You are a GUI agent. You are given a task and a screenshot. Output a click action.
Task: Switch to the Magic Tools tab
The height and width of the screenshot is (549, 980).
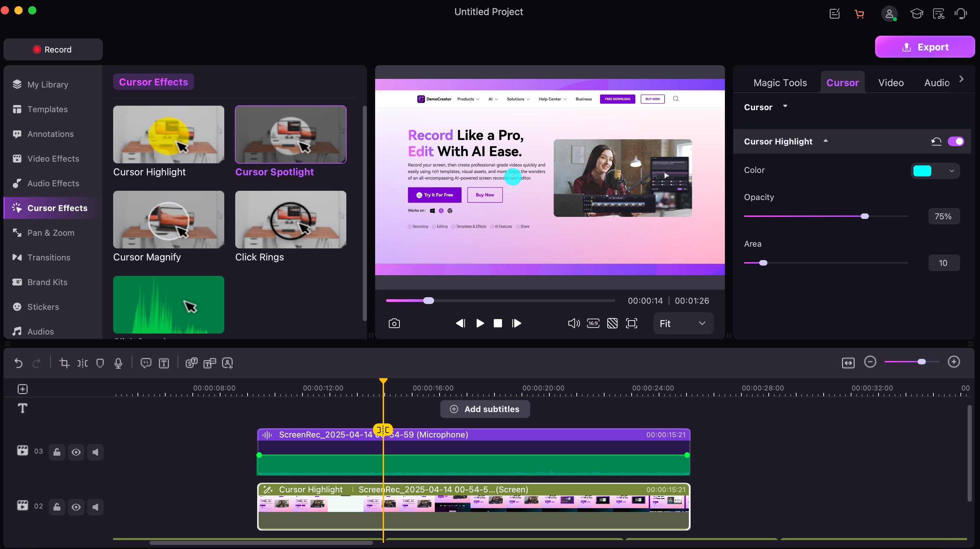[780, 83]
